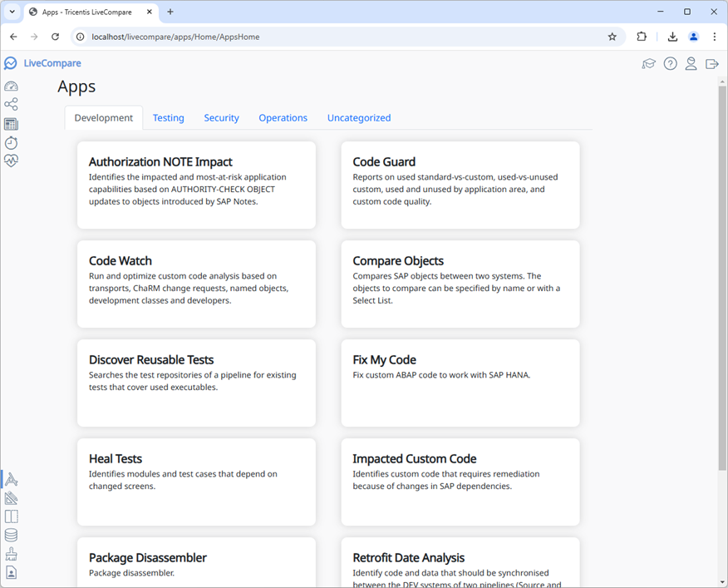Click the LiveCompare logo link

click(x=43, y=63)
